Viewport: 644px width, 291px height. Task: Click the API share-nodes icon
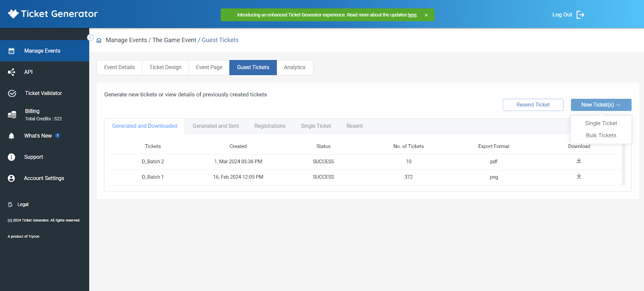(11, 72)
